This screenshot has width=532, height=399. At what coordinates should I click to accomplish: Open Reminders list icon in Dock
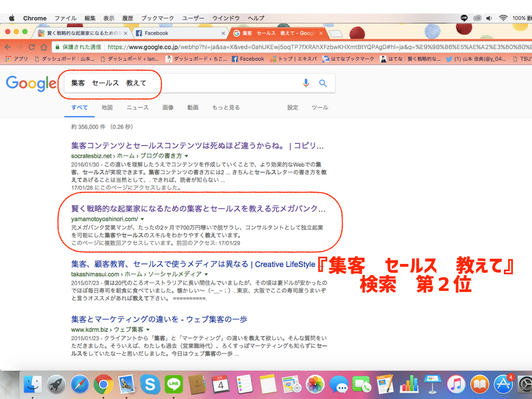[244, 385]
